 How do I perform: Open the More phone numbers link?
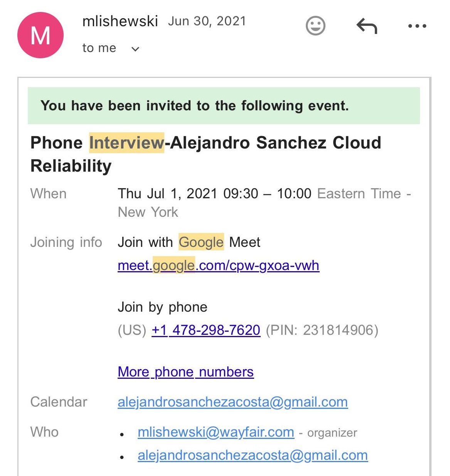[x=185, y=372]
